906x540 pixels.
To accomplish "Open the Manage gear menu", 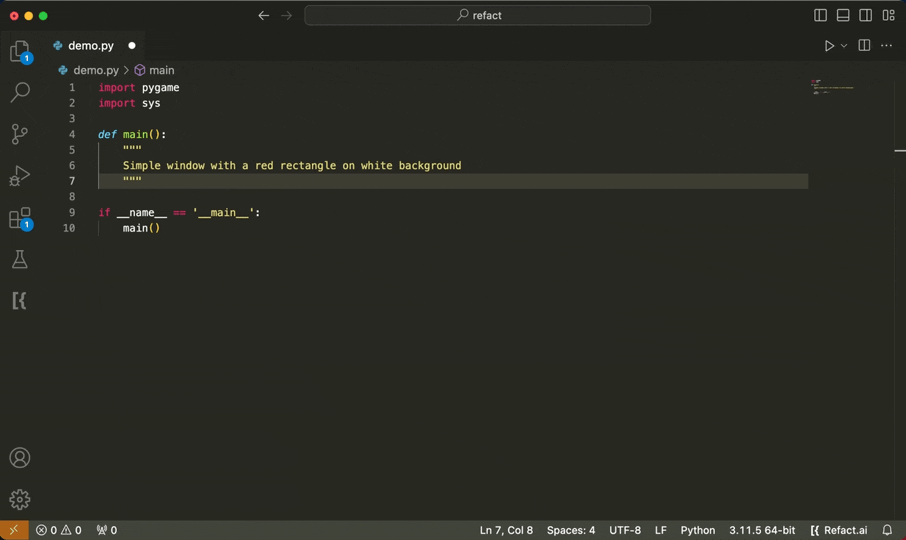I will (x=20, y=499).
